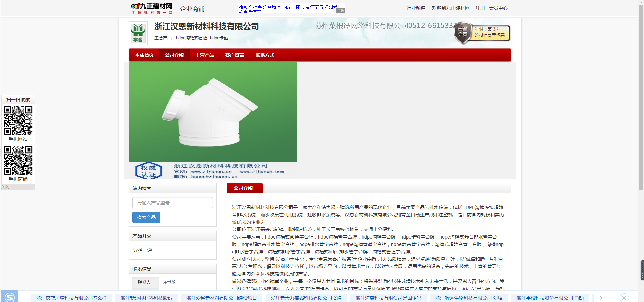Click the 搜索产品 search button
Viewport: 644px width, 302px height.
tap(146, 217)
